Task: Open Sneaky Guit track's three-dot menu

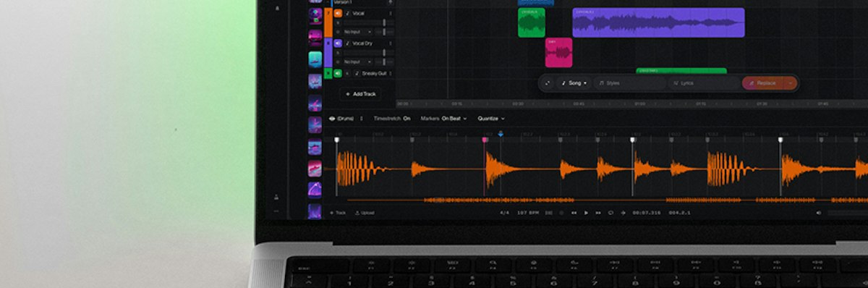Action: [x=391, y=73]
